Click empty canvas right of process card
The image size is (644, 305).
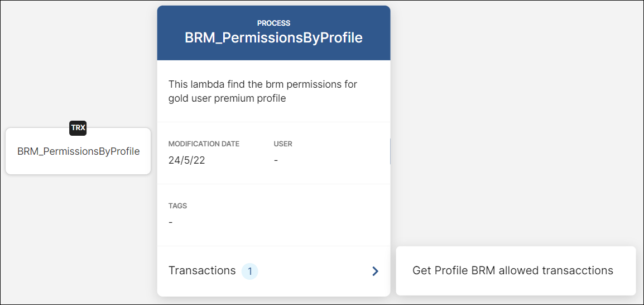[x=513, y=123]
